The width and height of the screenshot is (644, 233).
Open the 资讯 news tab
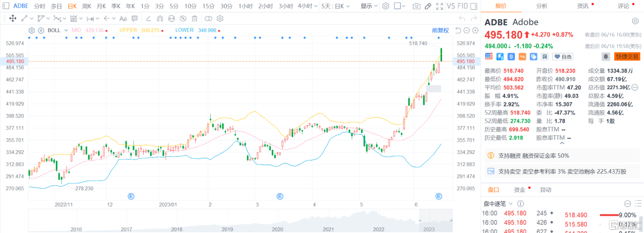click(583, 6)
